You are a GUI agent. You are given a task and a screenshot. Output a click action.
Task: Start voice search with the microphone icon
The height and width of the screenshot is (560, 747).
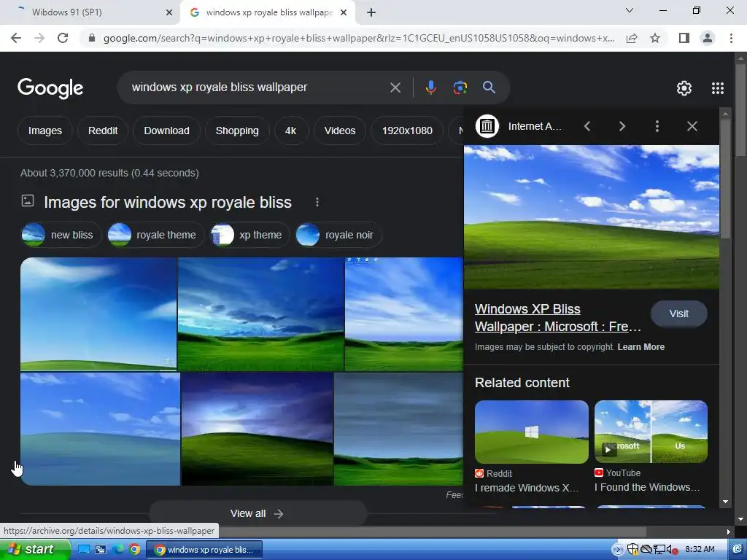430,87
